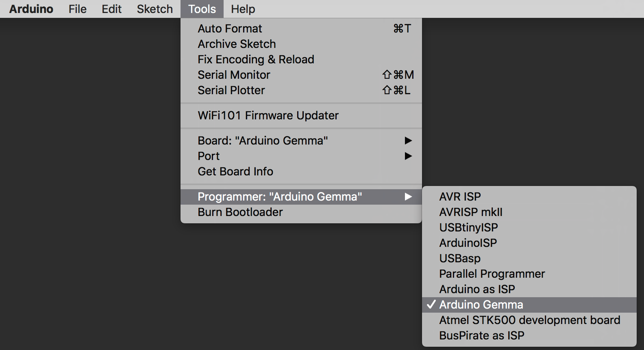Choose Archive Sketch
644x350 pixels.
(237, 44)
